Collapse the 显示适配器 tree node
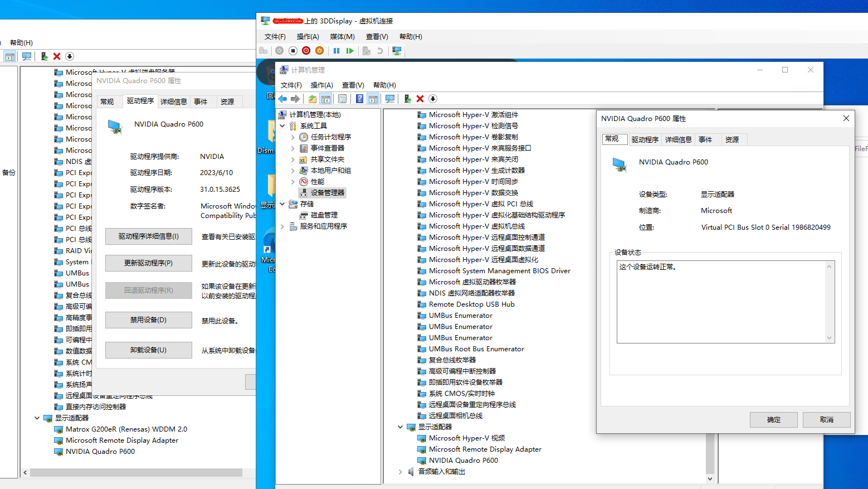Screen dimensions: 868x489 [400, 427]
